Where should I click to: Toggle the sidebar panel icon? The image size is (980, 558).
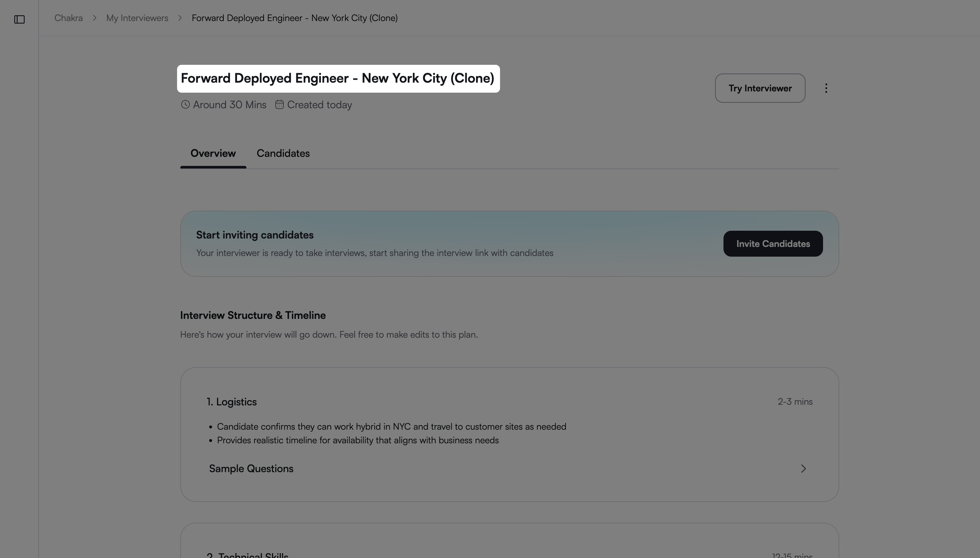click(x=19, y=19)
